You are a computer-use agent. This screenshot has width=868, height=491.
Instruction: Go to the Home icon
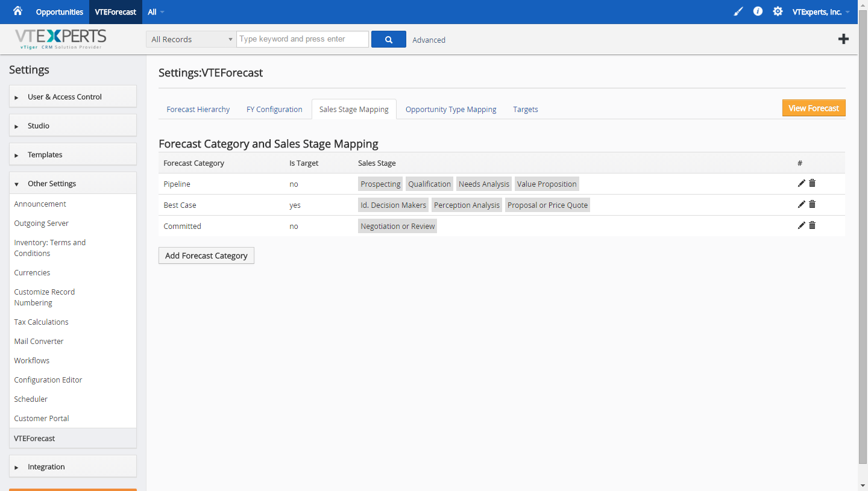17,11
